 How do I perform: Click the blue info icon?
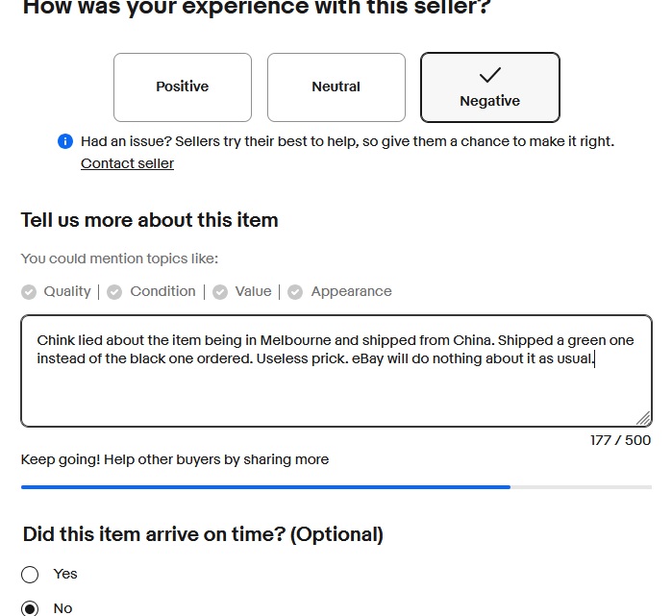[65, 142]
